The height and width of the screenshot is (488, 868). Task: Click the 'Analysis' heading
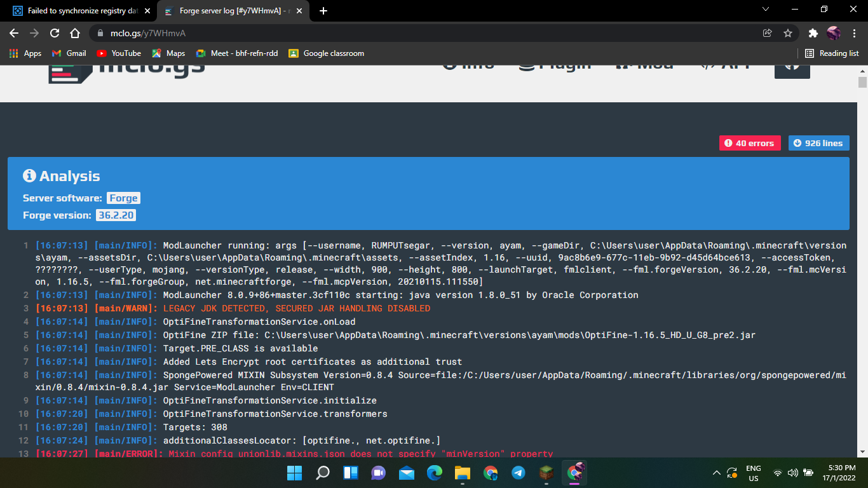(62, 176)
